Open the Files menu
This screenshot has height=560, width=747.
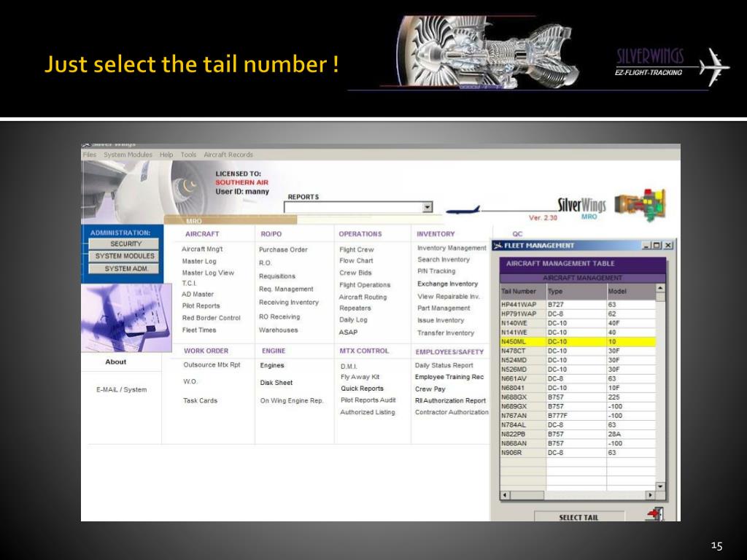(x=90, y=155)
